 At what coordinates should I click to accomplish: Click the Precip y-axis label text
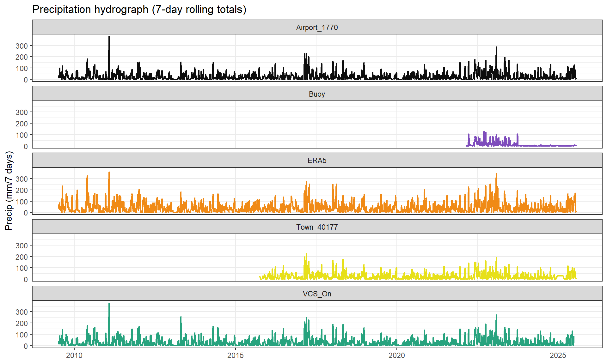pos(9,191)
